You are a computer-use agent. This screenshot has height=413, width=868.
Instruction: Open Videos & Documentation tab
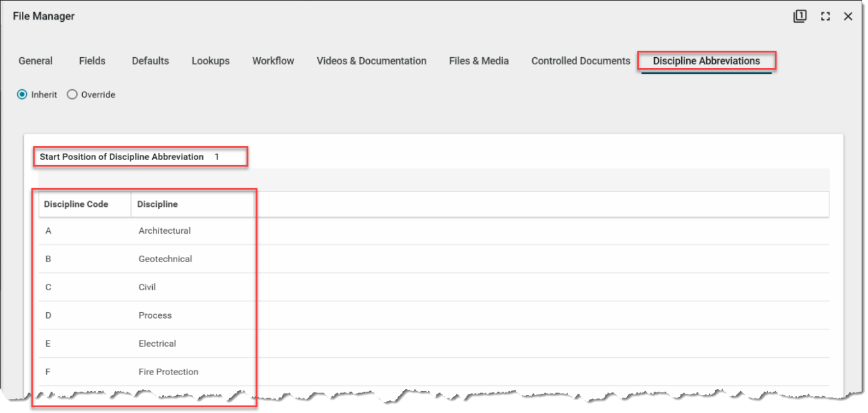point(371,61)
